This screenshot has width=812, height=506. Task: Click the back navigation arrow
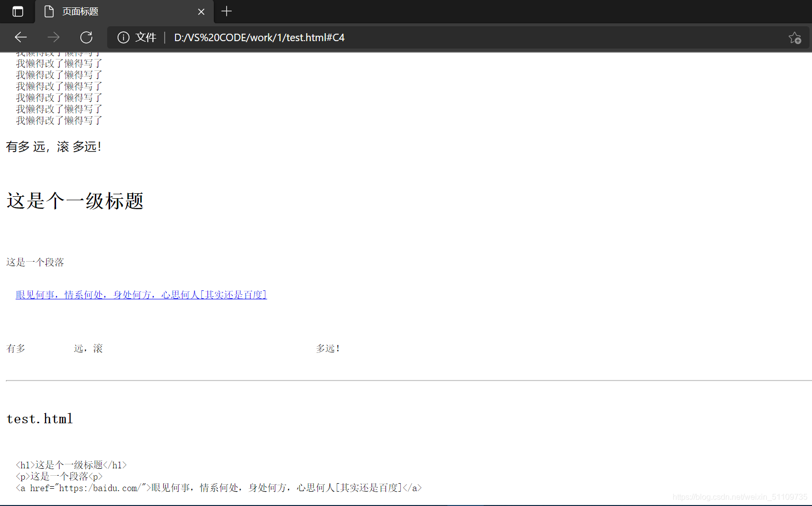[x=20, y=37]
